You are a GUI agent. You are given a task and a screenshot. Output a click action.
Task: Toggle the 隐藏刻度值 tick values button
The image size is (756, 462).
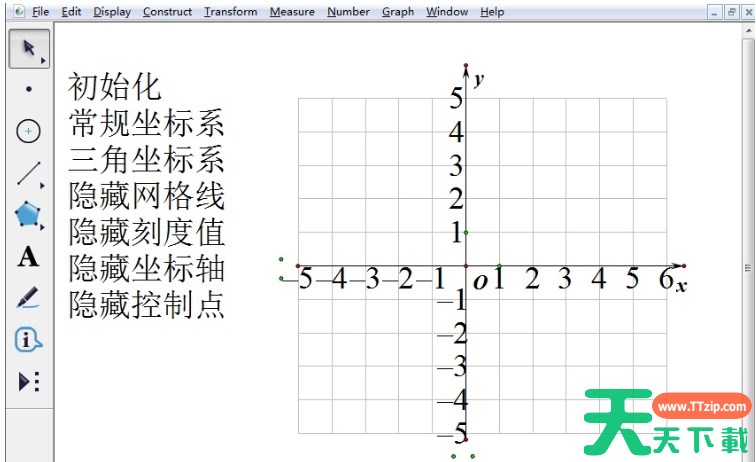[x=146, y=232]
